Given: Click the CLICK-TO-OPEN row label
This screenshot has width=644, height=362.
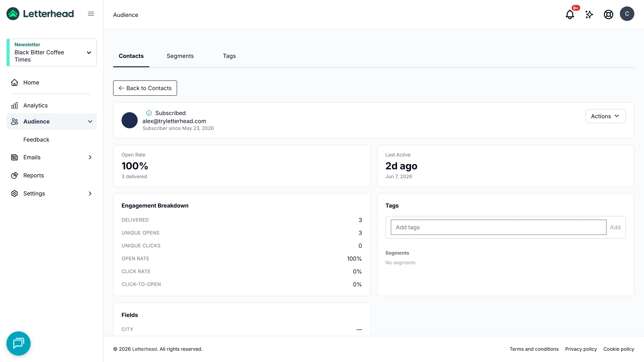Looking at the screenshot, I should click(x=141, y=284).
